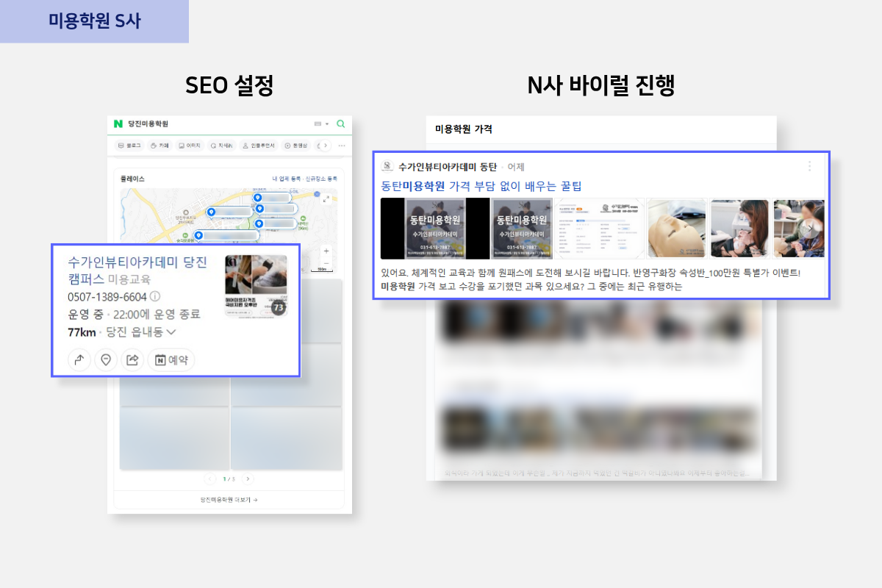The image size is (882, 588).
Task: Click the directions arrow icon in the place card
Action: click(79, 360)
